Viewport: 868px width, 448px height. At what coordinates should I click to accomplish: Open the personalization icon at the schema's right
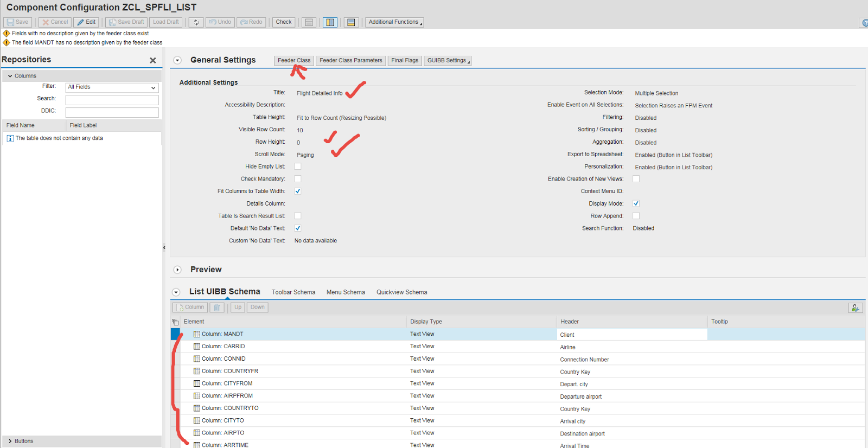pos(855,308)
